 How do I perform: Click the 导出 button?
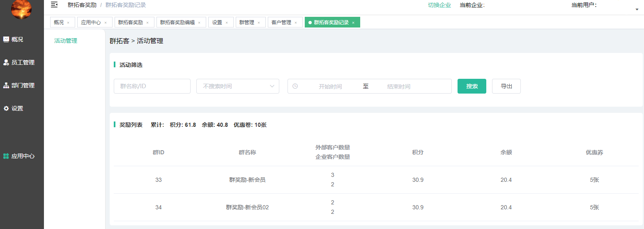[x=506, y=86]
